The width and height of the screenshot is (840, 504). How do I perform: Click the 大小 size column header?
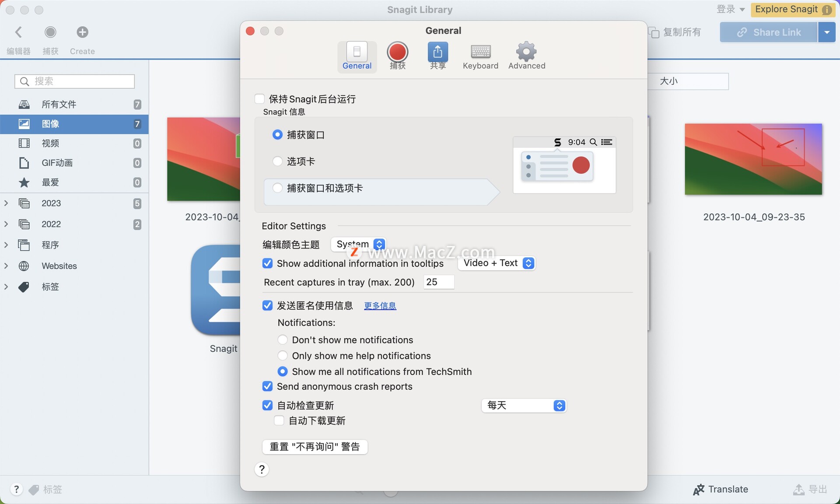click(688, 81)
